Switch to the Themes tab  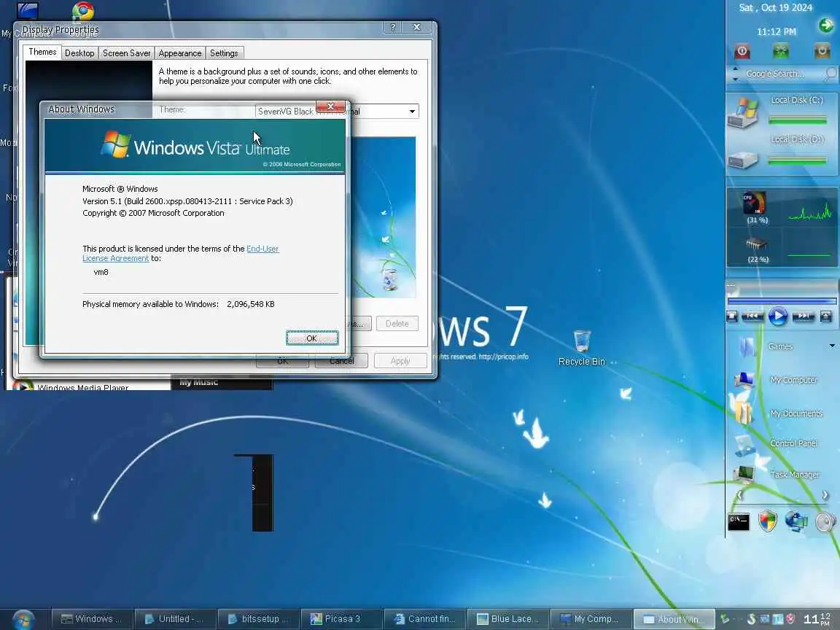click(x=42, y=52)
